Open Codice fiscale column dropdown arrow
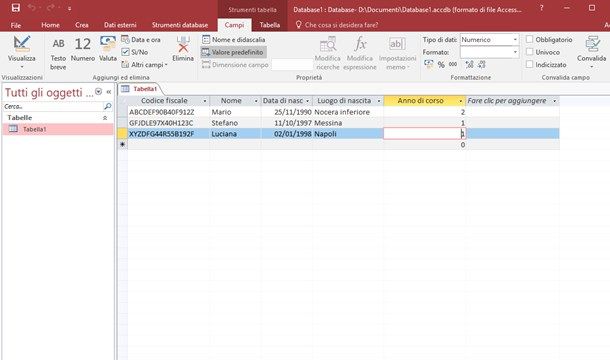 coord(205,101)
